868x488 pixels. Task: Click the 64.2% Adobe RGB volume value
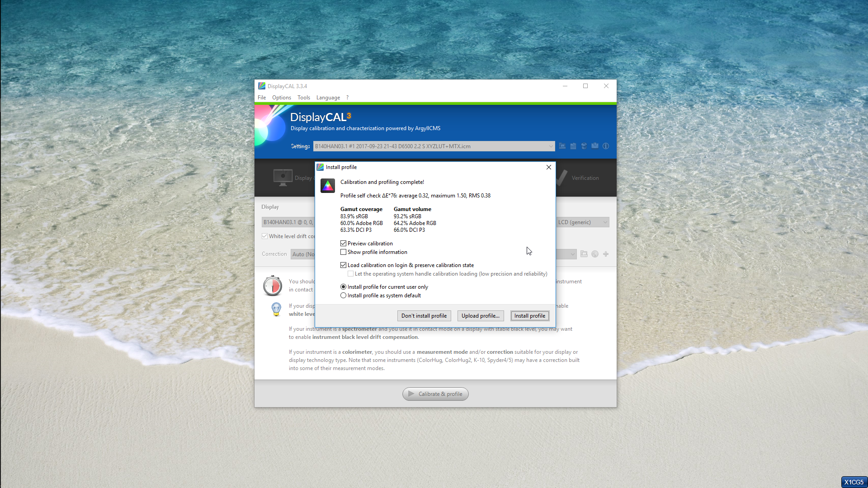tap(415, 223)
